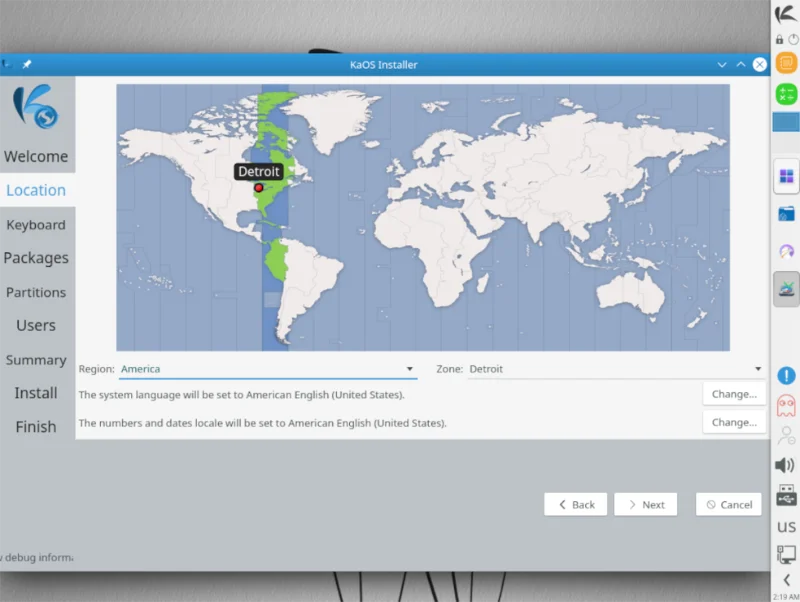Click the blue pager desktop box
Image resolution: width=800 pixels, height=602 pixels.
point(786,122)
